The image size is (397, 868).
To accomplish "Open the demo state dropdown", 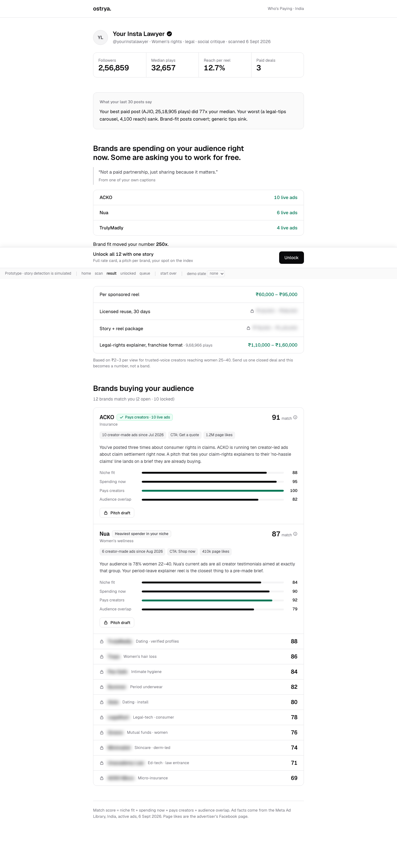I will [x=216, y=274].
